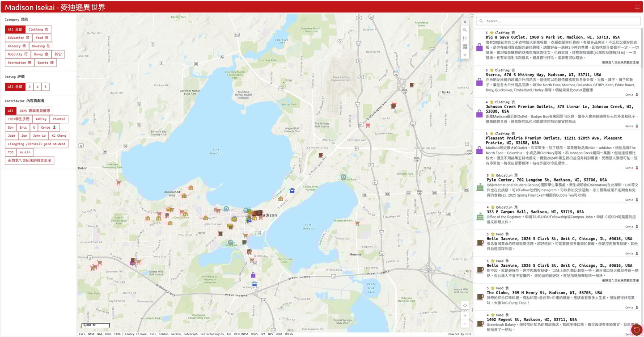644x337 pixels.
Task: Click the green building icon for 333 E Campus Mall
Action: (x=480, y=216)
